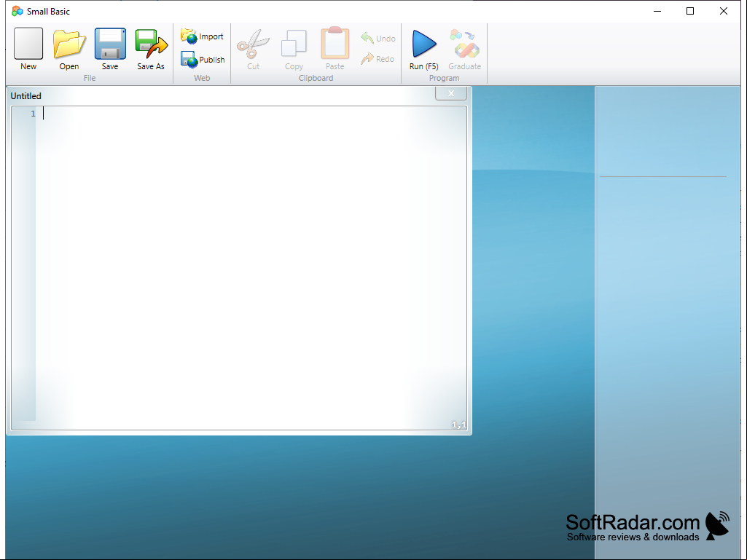Screen dimensions: 747x560
Task: Publish the program to the web
Action: (x=203, y=60)
